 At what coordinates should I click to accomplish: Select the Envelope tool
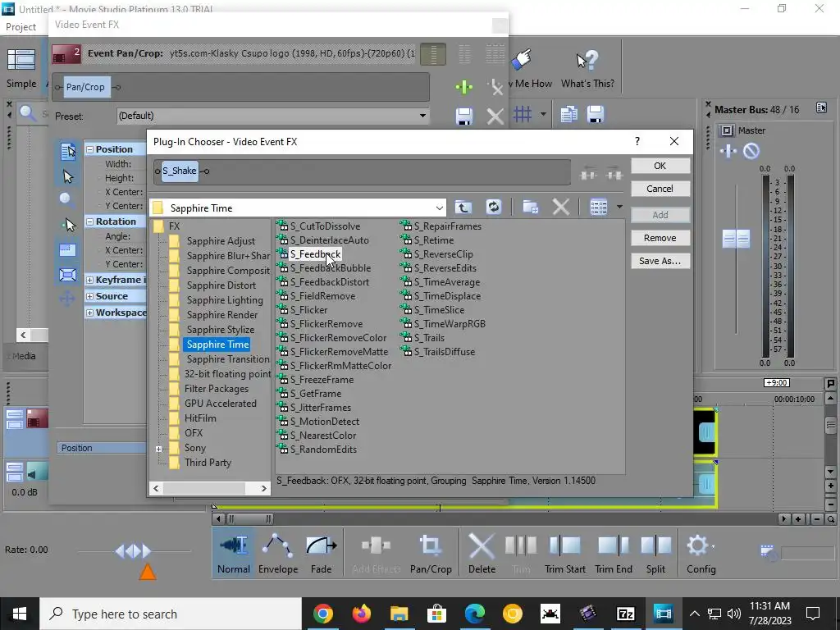pos(278,554)
